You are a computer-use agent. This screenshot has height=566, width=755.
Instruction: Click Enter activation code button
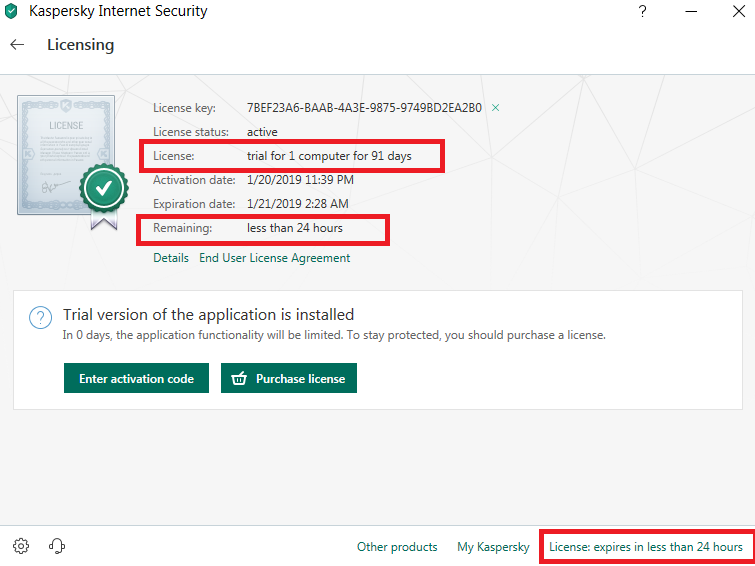pyautogui.click(x=136, y=378)
